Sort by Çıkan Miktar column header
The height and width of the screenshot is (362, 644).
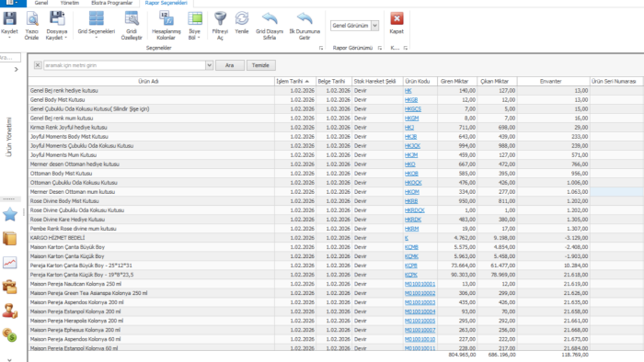point(497,81)
